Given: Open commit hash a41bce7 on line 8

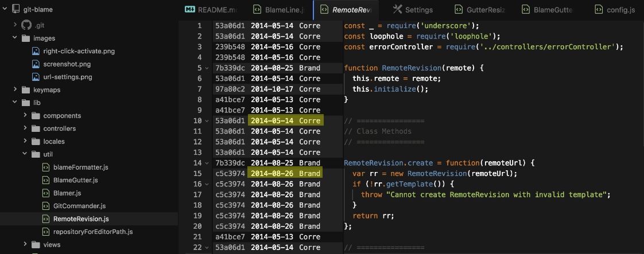Looking at the screenshot, I should coord(230,99).
